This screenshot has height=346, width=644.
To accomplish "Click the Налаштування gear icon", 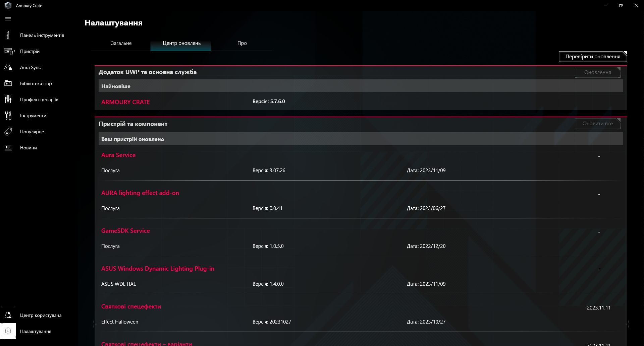I will coord(8,331).
